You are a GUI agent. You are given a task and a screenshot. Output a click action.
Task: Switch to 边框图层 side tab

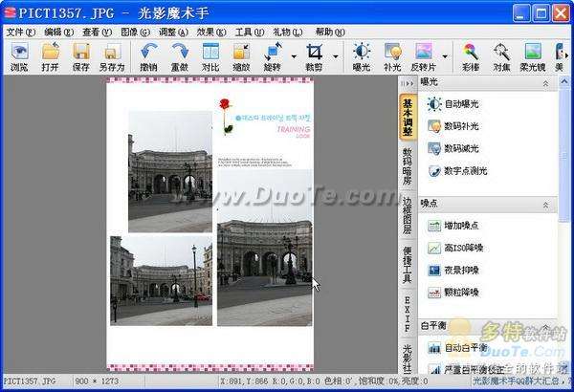408,215
